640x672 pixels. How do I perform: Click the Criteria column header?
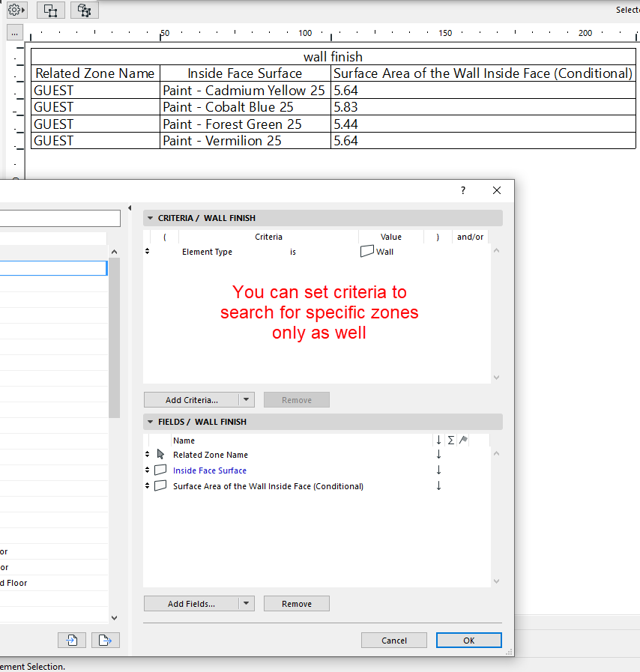point(268,237)
